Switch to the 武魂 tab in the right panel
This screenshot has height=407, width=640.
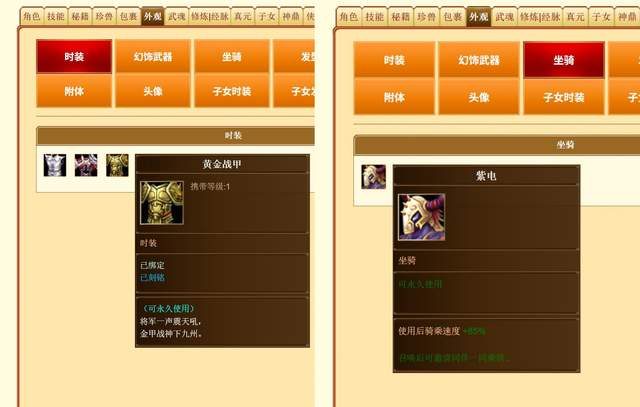(505, 17)
